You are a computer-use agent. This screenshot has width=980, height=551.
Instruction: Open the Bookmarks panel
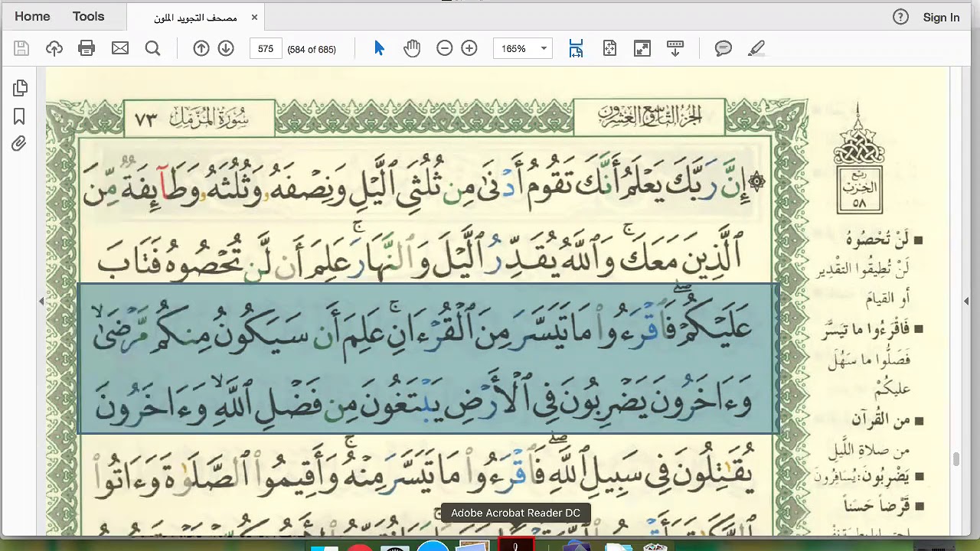[x=20, y=116]
